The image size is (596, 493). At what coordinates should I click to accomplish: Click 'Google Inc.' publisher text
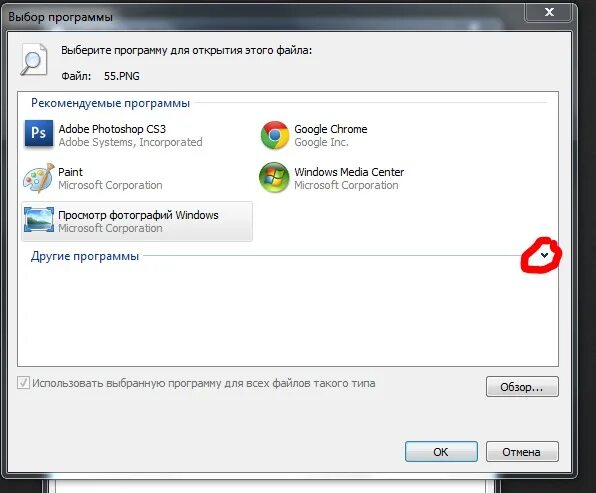(x=321, y=142)
